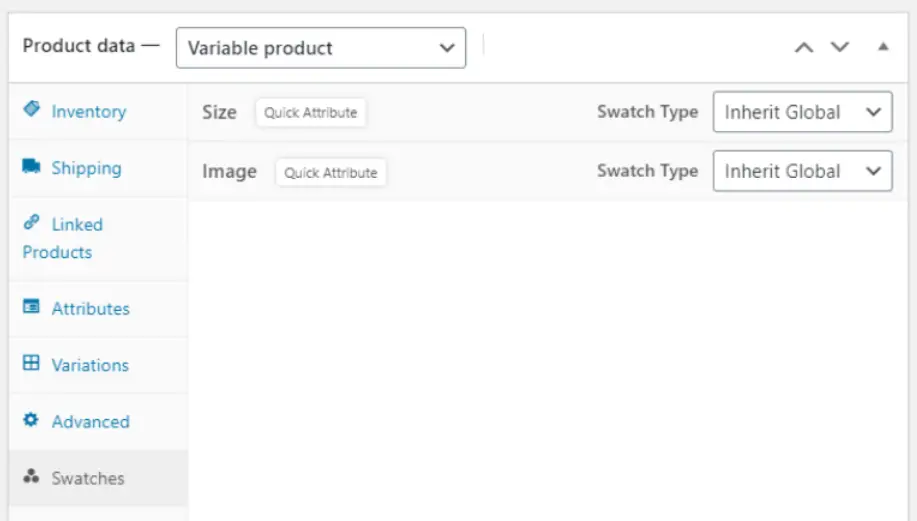Open Swatch Type dropdown for Image

click(802, 171)
